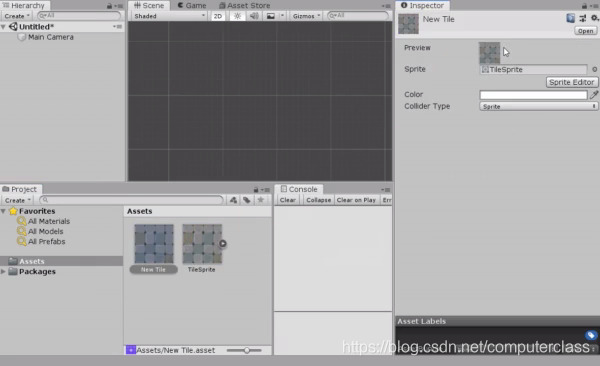Click the TileSprite sprite field
The height and width of the screenshot is (366, 600).
click(x=533, y=69)
